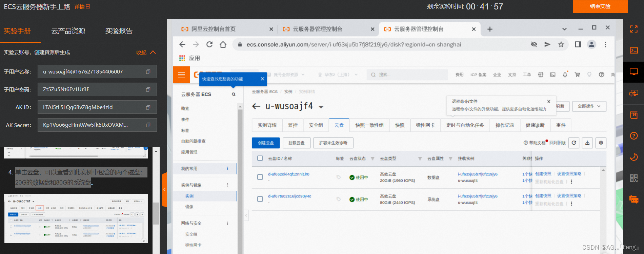Search in the ECS sidebar menu

click(x=234, y=94)
